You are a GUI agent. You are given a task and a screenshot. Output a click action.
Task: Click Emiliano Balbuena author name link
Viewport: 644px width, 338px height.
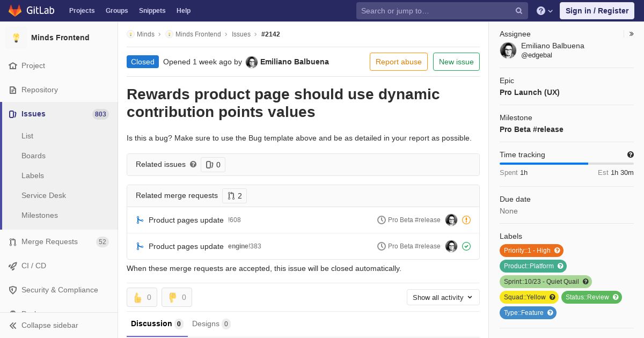[295, 62]
